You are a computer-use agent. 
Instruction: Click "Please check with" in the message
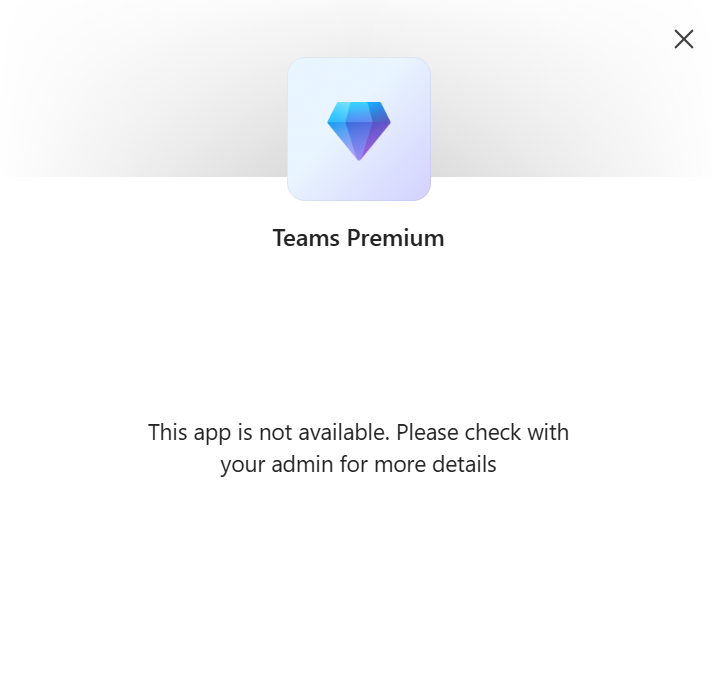pyautogui.click(x=482, y=432)
